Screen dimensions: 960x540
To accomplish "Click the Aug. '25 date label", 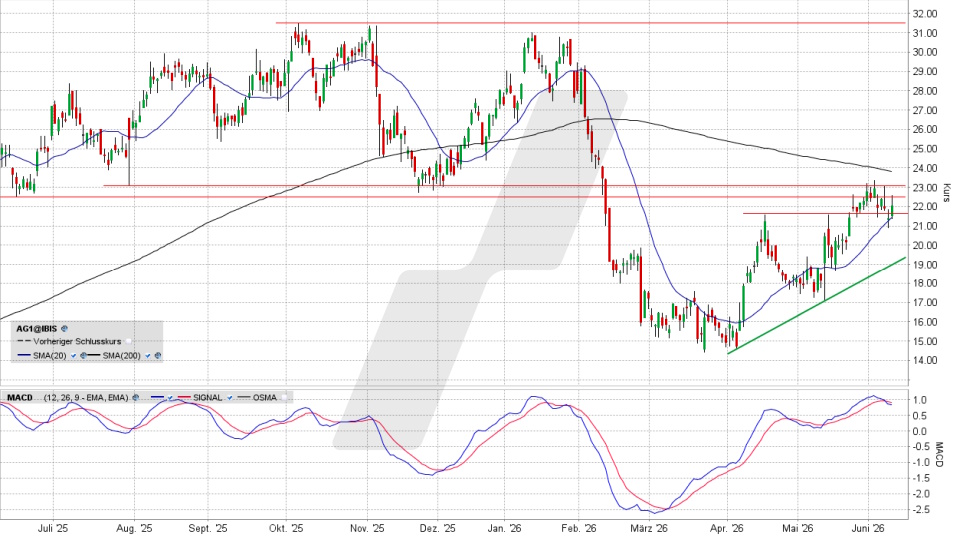I will point(134,528).
